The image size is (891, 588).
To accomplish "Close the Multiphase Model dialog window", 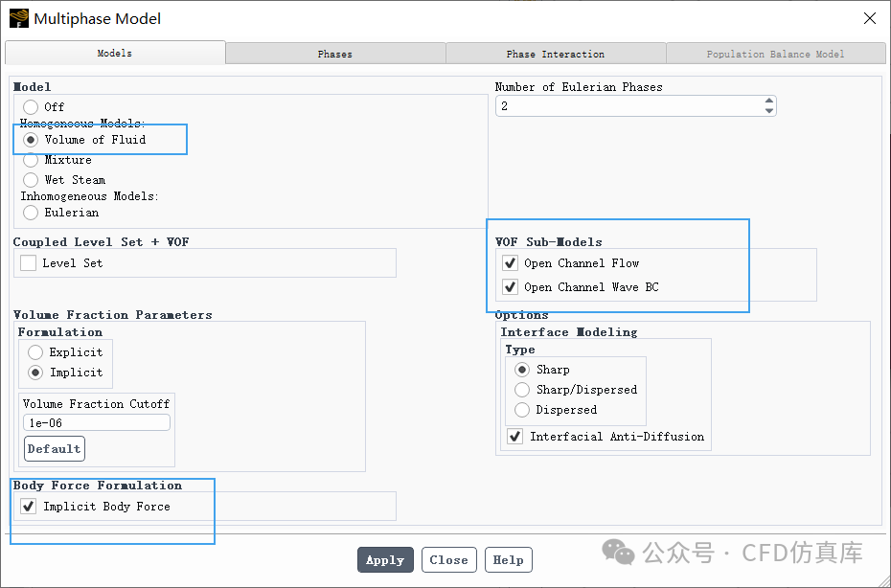I will click(869, 18).
